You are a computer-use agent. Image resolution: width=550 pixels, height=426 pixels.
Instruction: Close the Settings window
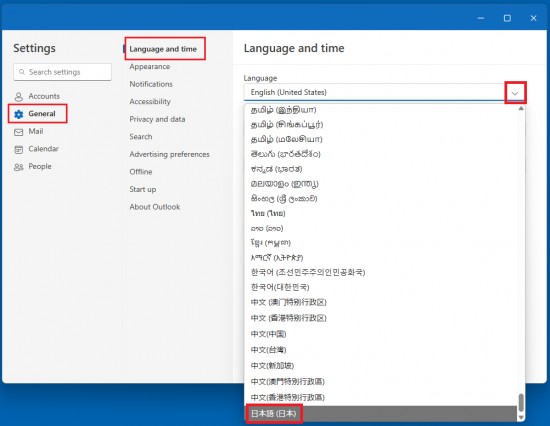click(534, 18)
